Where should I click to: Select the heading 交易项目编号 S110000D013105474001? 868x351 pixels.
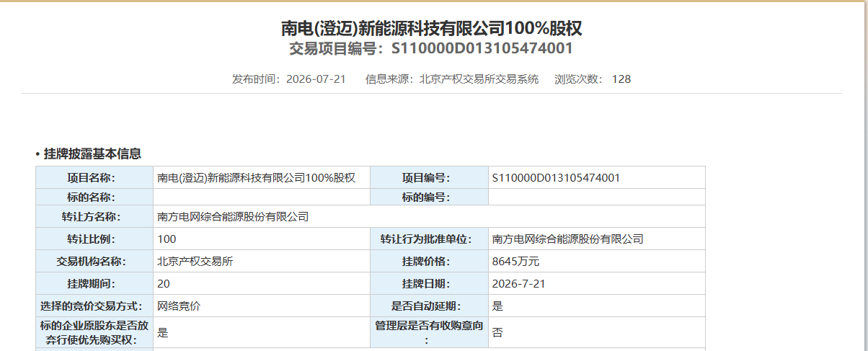tap(431, 49)
